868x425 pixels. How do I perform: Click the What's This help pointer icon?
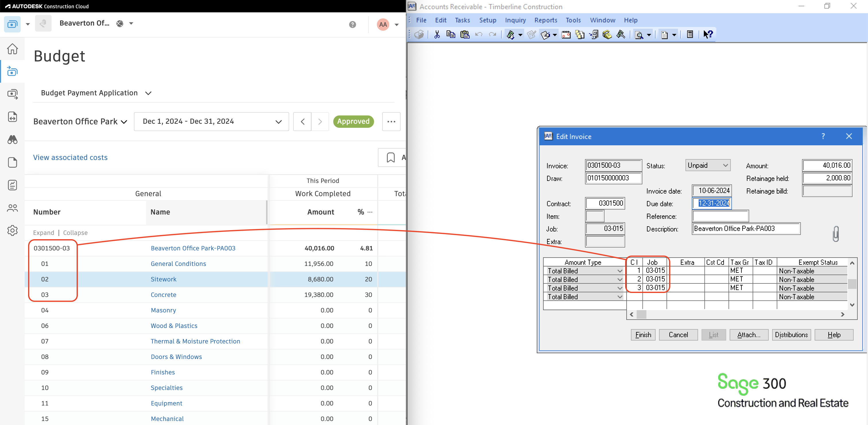click(x=708, y=34)
